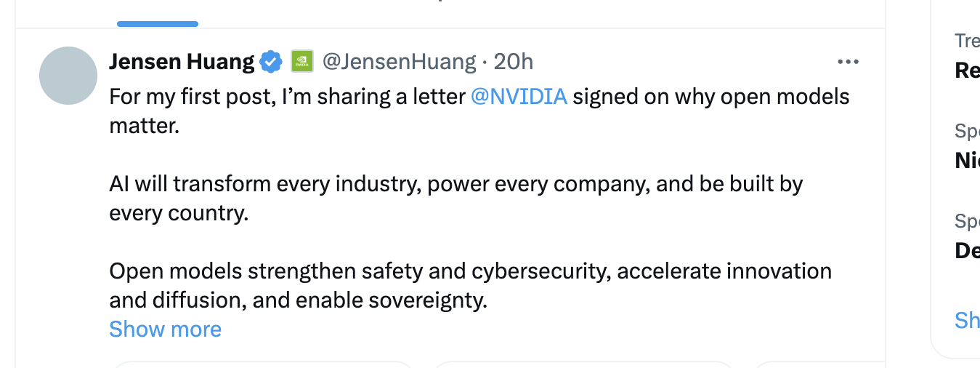Click the "Tre" trending category label
This screenshot has width=980, height=368.
[x=967, y=41]
